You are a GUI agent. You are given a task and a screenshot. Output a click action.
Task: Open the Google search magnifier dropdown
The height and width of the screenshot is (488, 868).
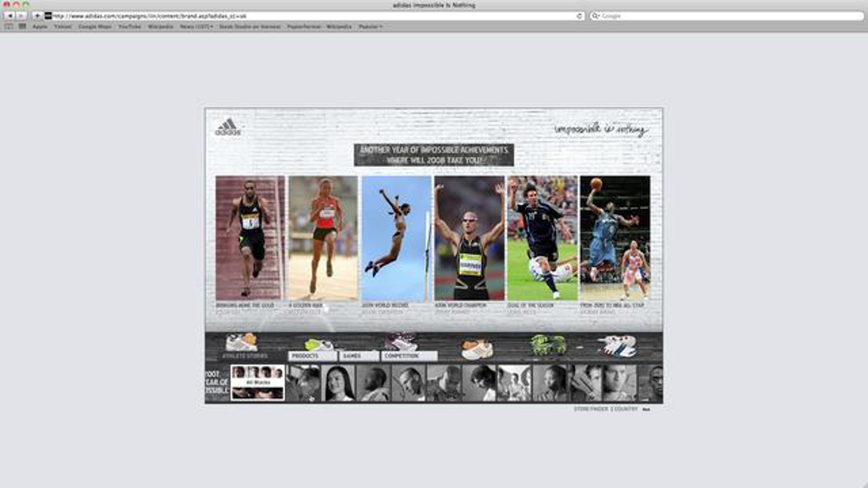pos(595,16)
